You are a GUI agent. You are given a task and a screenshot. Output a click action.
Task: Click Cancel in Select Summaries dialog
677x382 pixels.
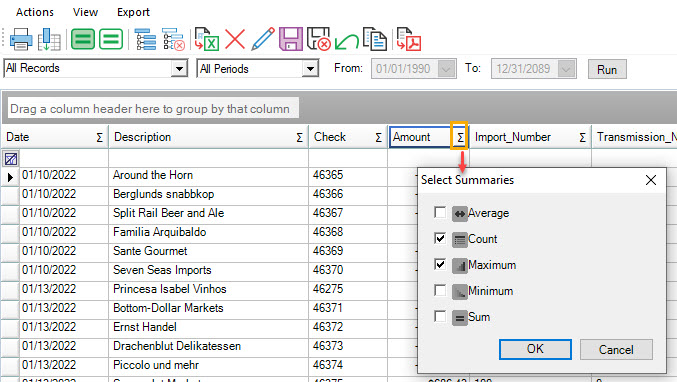pos(616,349)
